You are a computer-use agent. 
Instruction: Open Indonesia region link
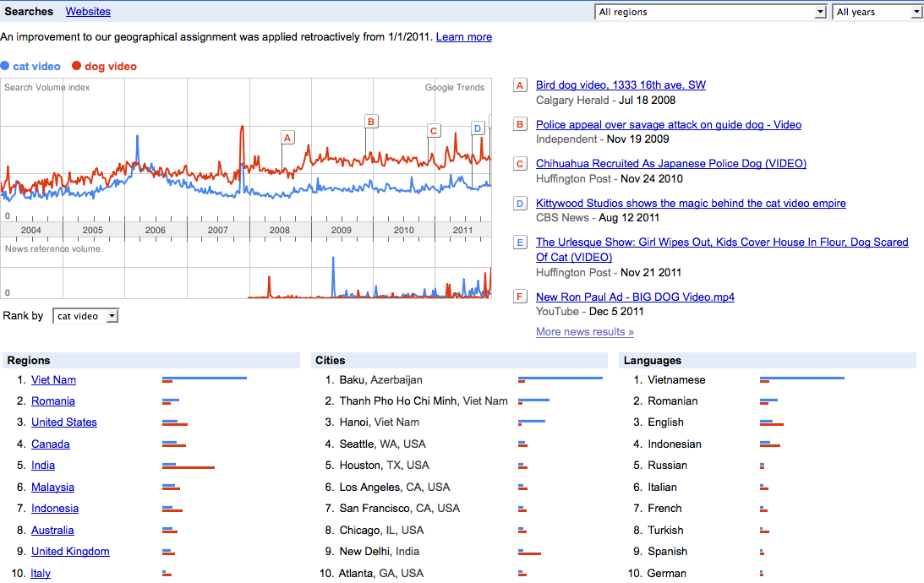tap(55, 508)
